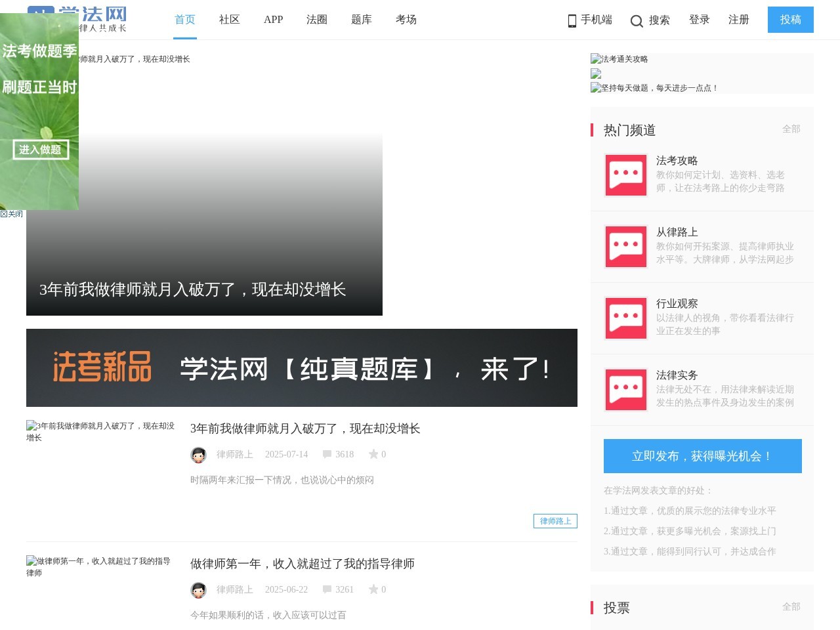Viewport: 840px width, 630px height.
Task: Click the 律师路上 tag below the first article
Action: pyautogui.click(x=555, y=520)
